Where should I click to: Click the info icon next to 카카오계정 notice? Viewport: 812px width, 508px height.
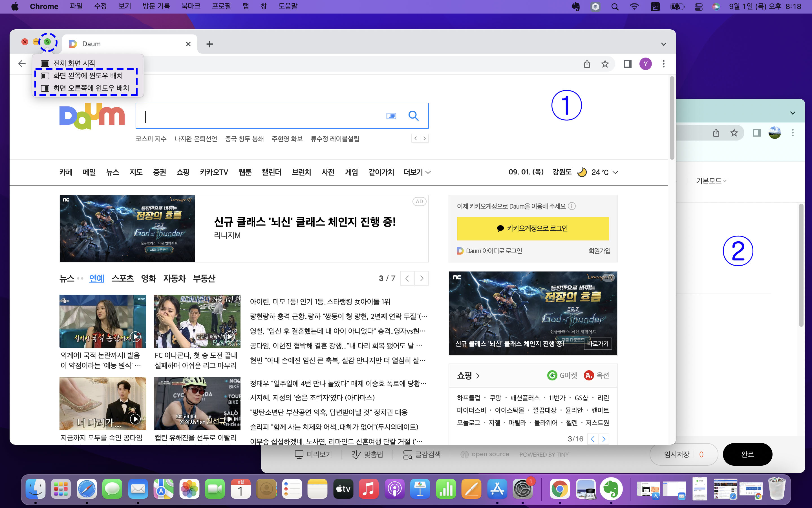pyautogui.click(x=572, y=206)
